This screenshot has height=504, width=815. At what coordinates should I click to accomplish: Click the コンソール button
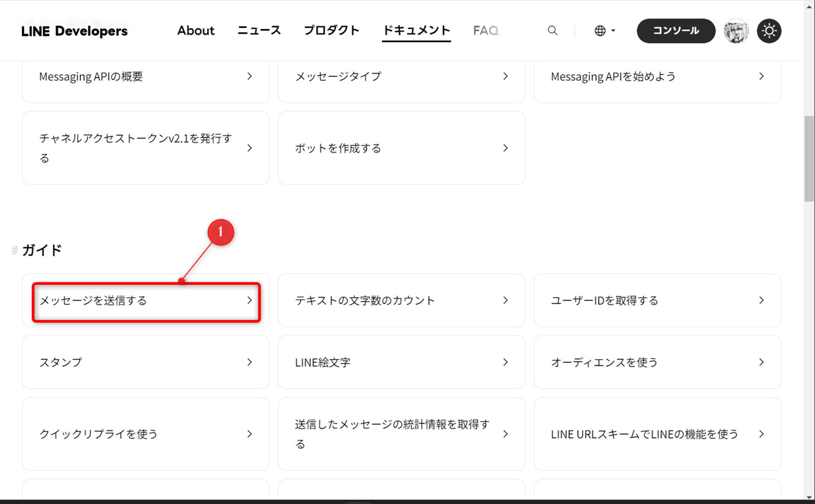(676, 31)
